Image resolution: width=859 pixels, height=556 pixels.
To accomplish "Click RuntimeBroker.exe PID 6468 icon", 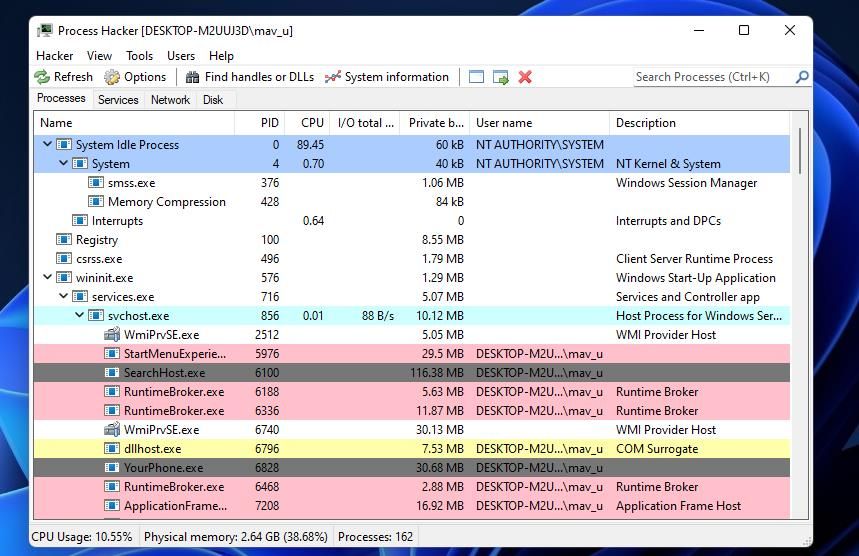I will pos(112,486).
